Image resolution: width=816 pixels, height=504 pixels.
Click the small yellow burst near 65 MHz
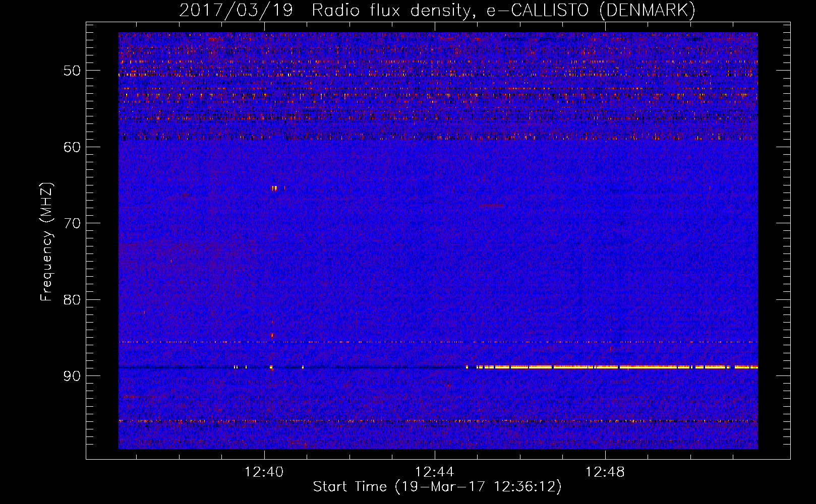coord(275,188)
